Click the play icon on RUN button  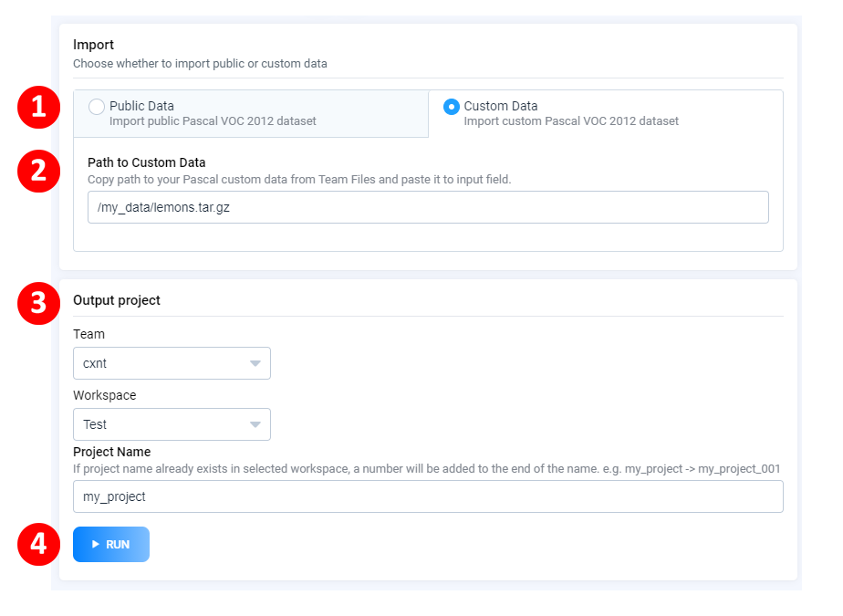point(96,545)
